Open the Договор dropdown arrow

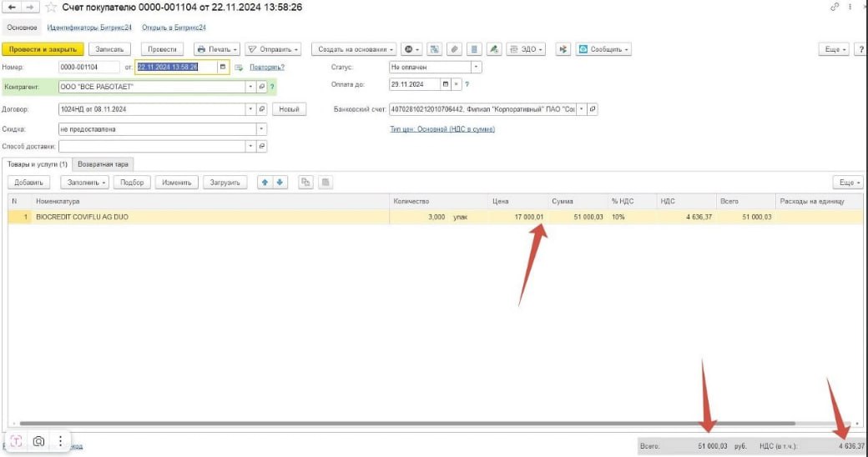click(x=250, y=109)
